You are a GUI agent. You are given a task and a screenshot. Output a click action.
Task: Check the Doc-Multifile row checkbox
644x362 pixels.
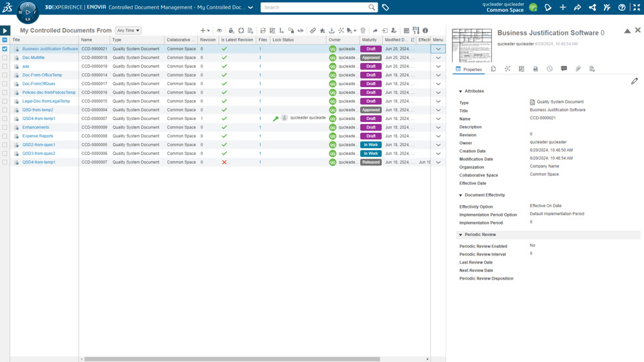tap(5, 58)
